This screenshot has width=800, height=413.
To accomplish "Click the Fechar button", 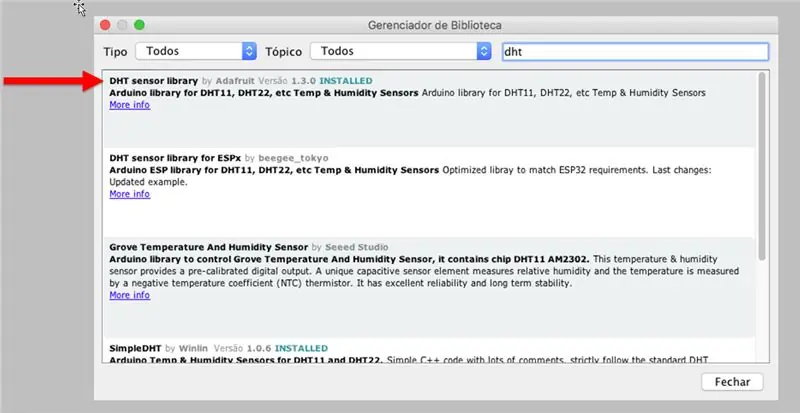I will coord(732,382).
